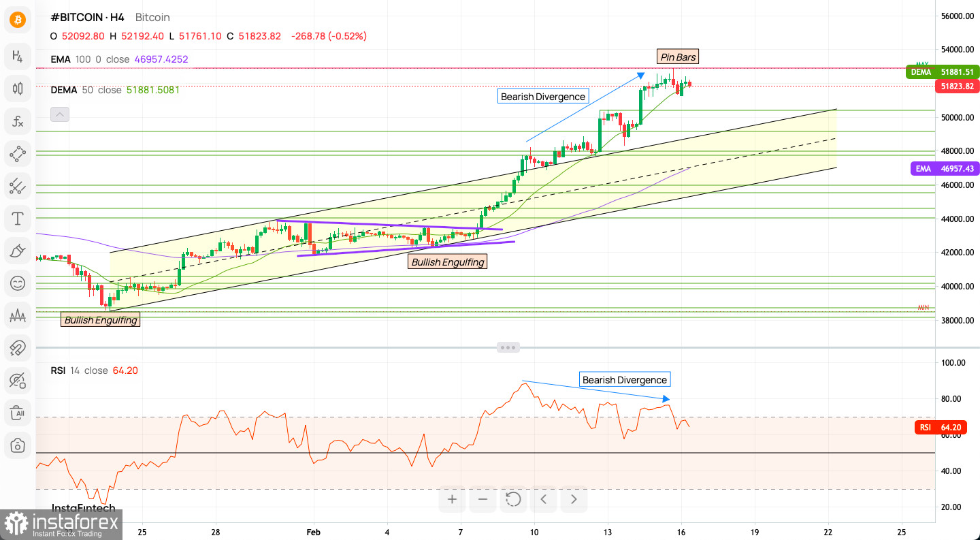Viewport: 980px width, 540px height.
Task: Click the -268.78 (-0.52%) change value
Action: pyautogui.click(x=329, y=36)
